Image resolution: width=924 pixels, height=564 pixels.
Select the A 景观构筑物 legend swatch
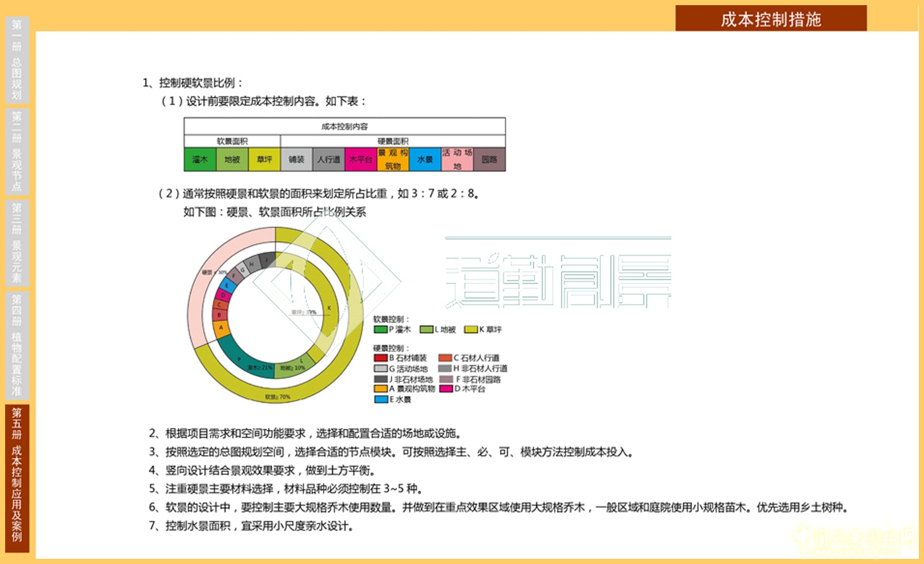[380, 389]
